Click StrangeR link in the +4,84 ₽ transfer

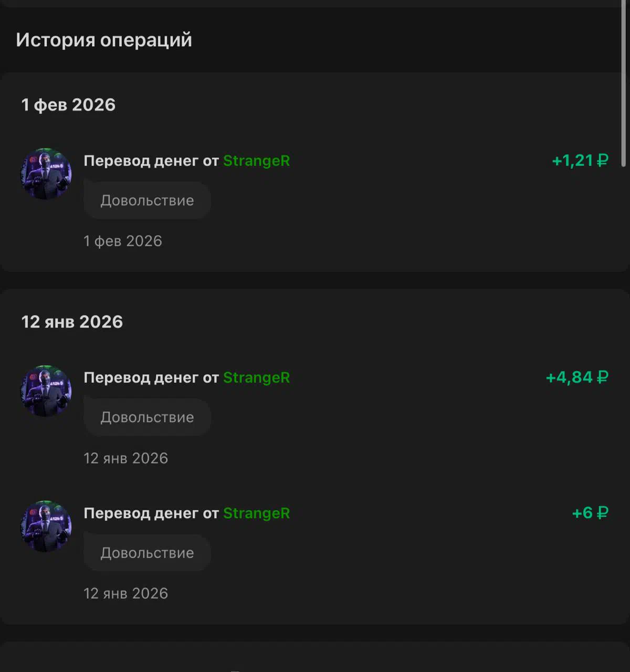256,377
